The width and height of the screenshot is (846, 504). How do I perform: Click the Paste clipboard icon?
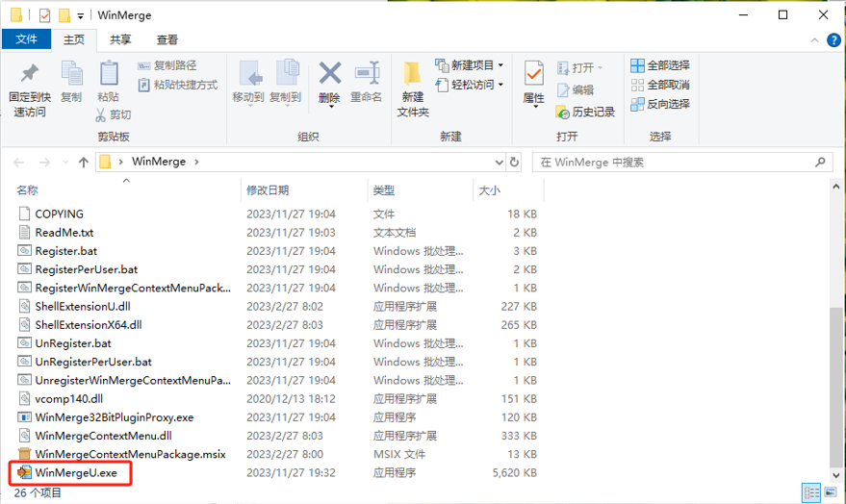pyautogui.click(x=109, y=73)
